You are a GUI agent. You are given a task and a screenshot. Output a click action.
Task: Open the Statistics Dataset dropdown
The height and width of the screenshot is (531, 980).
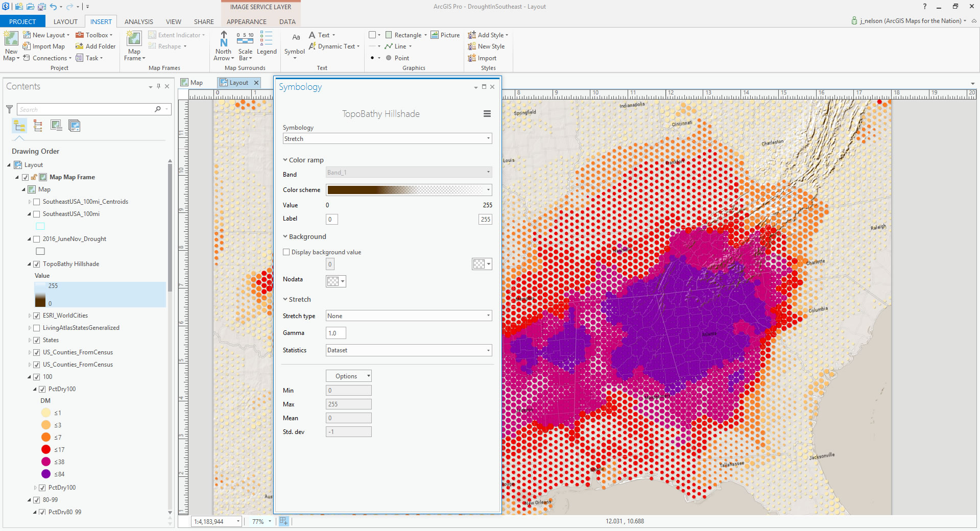(409, 350)
